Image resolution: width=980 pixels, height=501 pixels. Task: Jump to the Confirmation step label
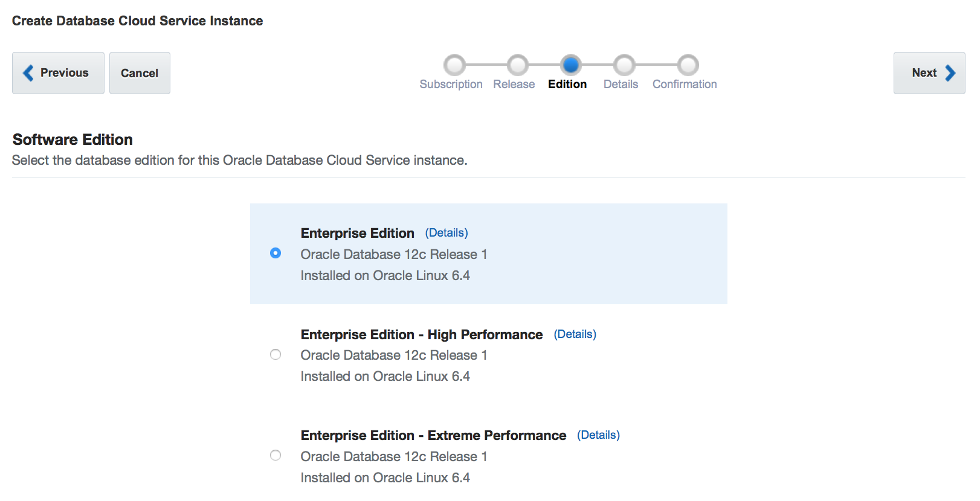(685, 85)
